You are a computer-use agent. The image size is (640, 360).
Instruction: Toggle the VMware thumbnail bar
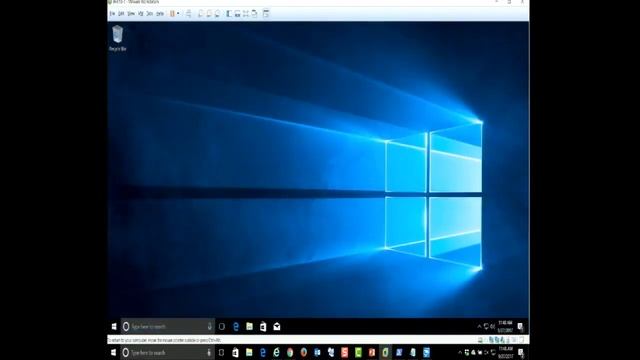(x=237, y=13)
